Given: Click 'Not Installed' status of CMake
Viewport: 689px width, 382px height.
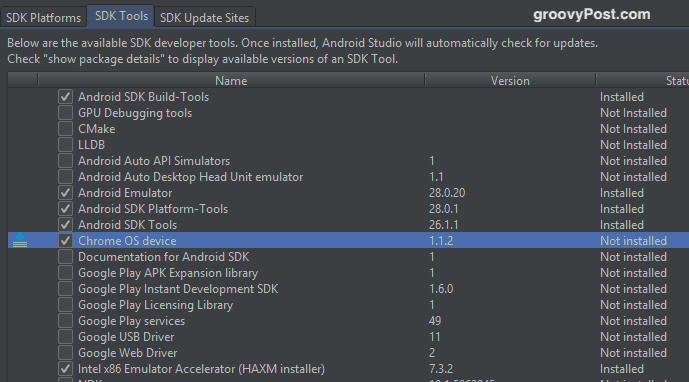Looking at the screenshot, I should [634, 129].
